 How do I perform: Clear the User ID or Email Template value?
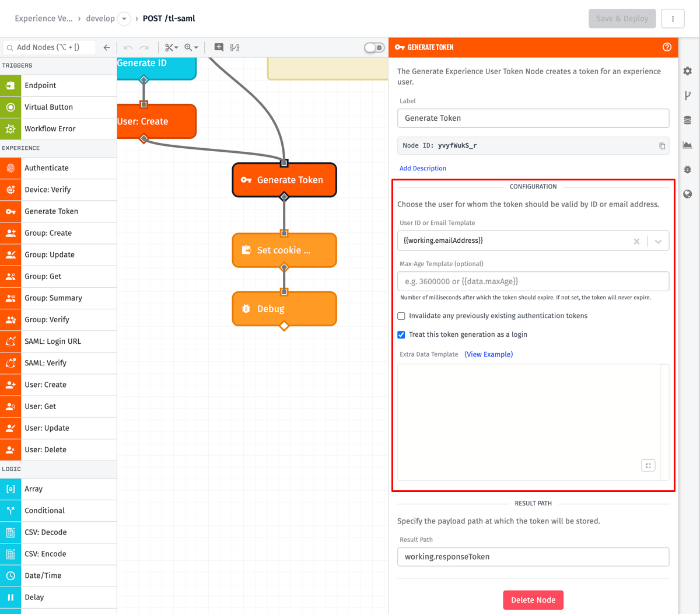click(x=636, y=241)
